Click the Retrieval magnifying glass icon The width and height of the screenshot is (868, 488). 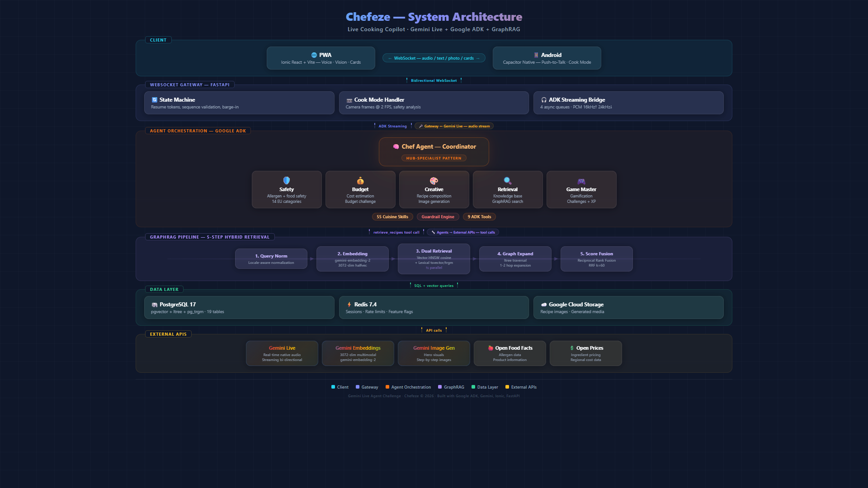click(508, 181)
